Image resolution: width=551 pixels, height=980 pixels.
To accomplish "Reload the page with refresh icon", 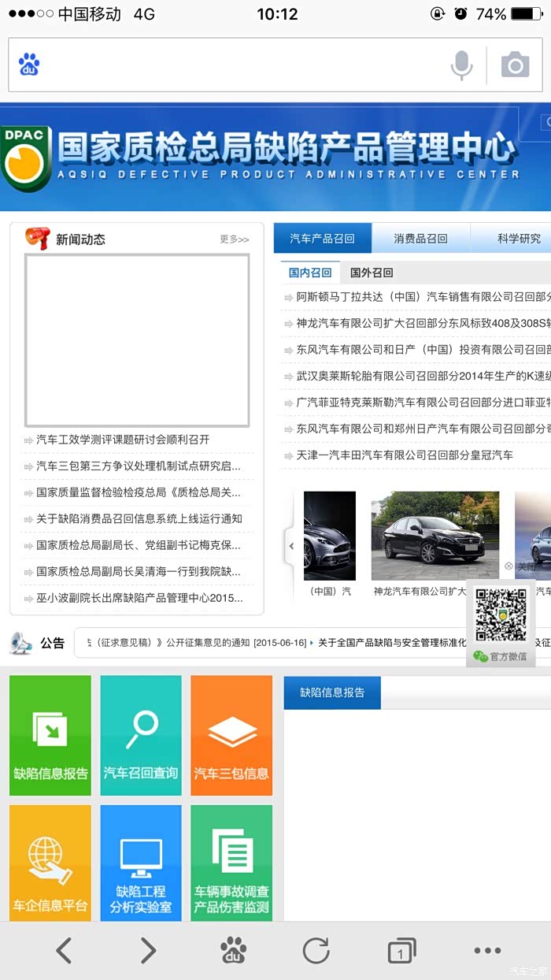I will (x=316, y=951).
